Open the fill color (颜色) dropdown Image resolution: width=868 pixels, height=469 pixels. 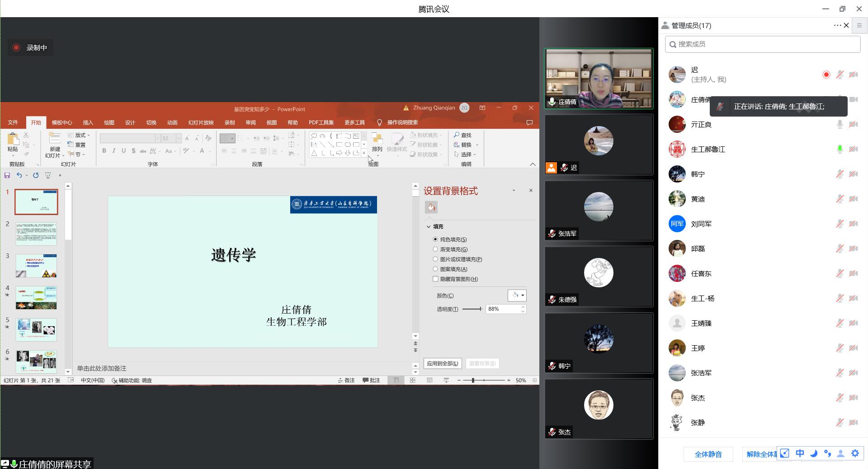click(517, 295)
